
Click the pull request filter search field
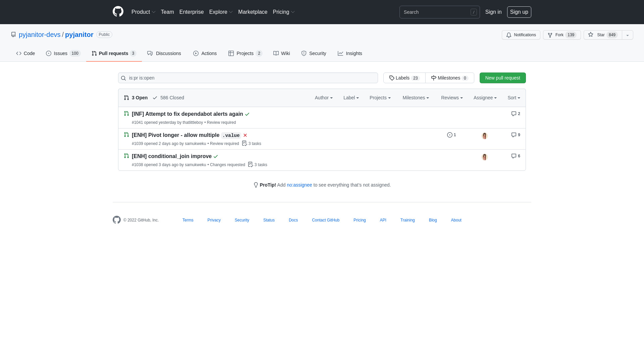(x=248, y=78)
